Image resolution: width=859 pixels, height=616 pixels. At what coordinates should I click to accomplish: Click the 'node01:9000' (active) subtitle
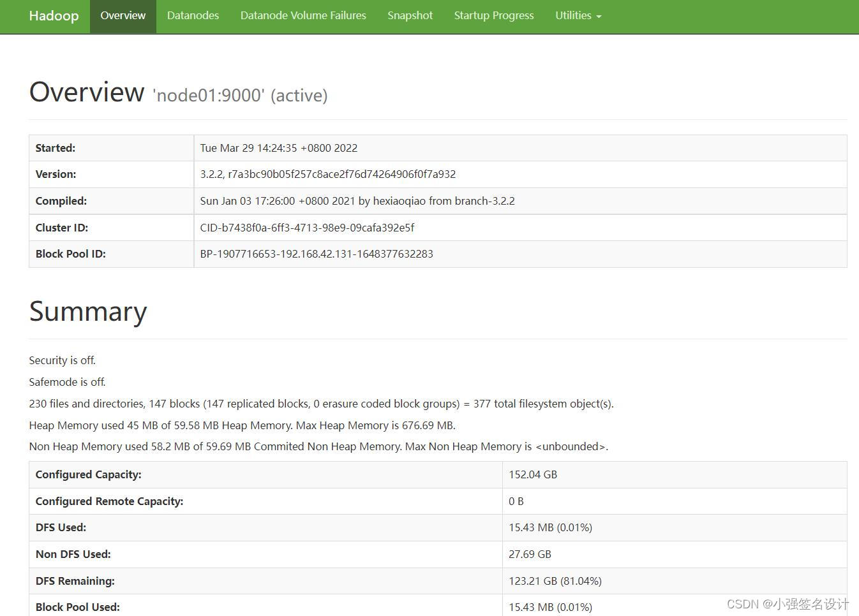[x=240, y=95]
